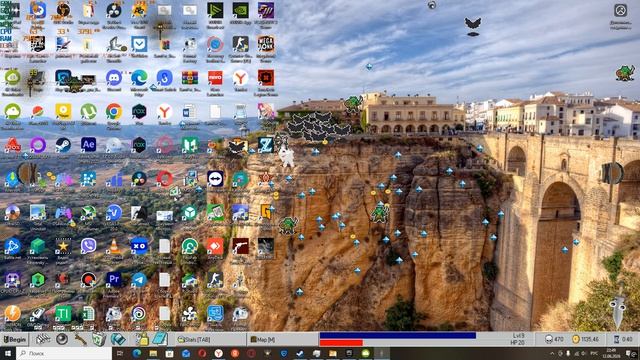The width and height of the screenshot is (640, 360).
Task: Click the Lvl 9 level indicator
Action: pyautogui.click(x=518, y=336)
